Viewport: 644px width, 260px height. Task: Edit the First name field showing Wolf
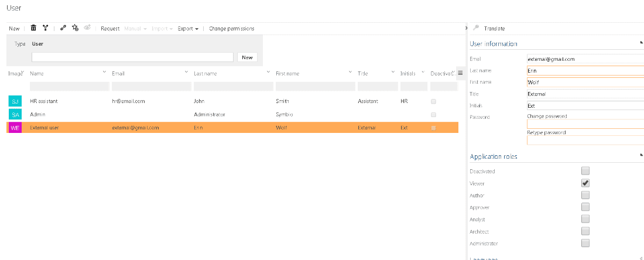pos(585,82)
